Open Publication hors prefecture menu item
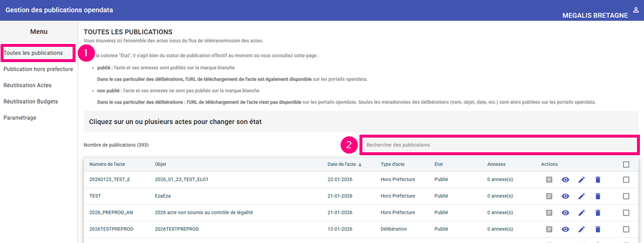 point(38,69)
